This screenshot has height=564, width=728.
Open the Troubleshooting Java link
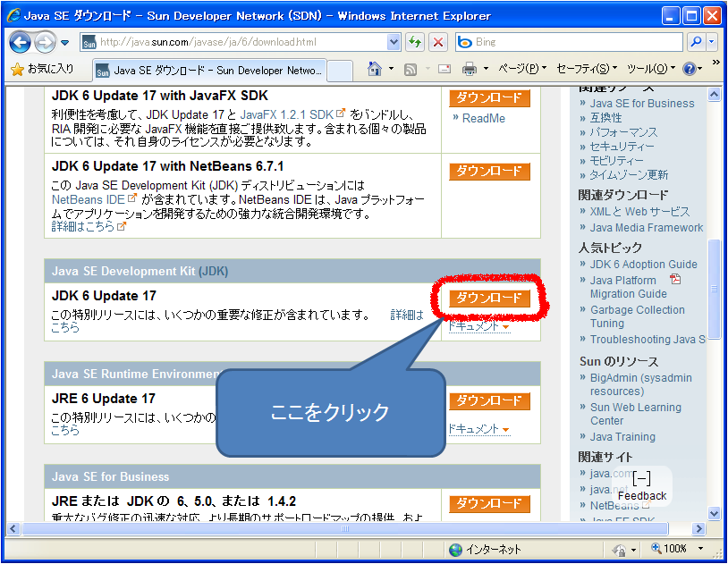(648, 340)
